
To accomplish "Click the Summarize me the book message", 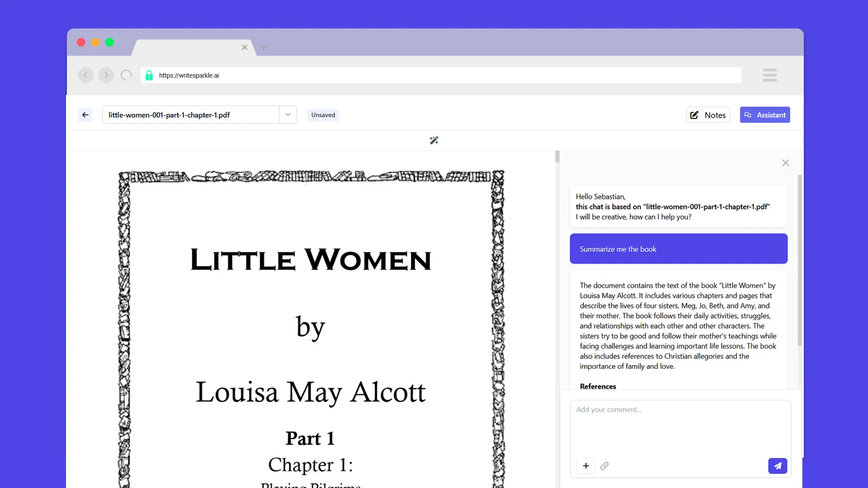I will point(679,249).
